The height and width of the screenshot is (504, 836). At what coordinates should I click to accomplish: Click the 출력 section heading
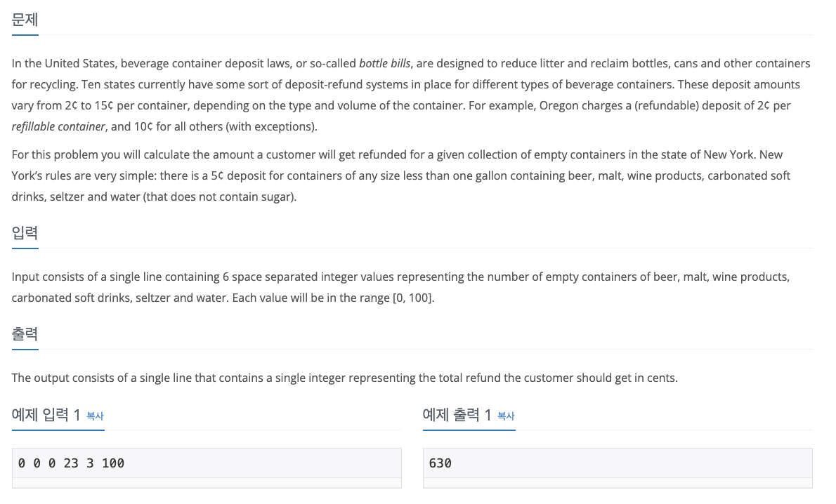[25, 334]
